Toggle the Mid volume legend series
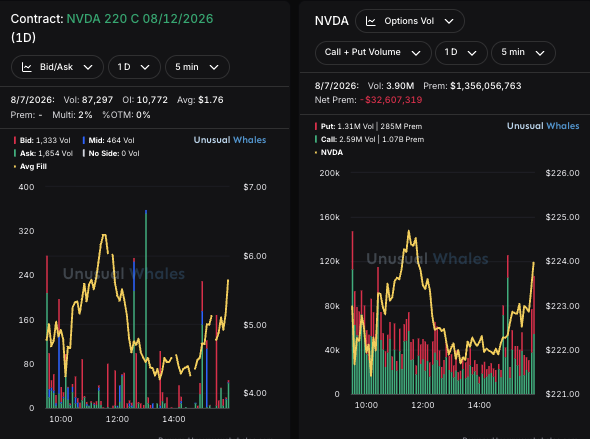The image size is (590, 439). pos(108,140)
